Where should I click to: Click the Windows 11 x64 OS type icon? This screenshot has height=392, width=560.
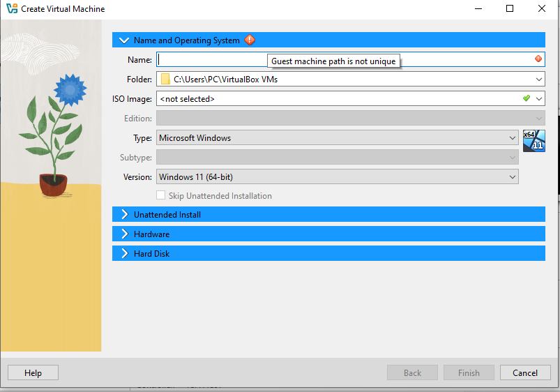(x=533, y=140)
